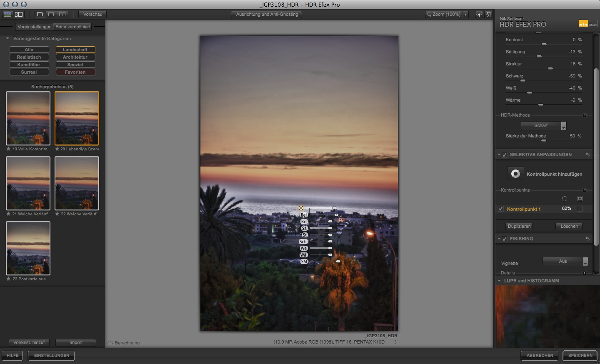
Task: Reset the Finishing section with arrow
Action: (587, 239)
